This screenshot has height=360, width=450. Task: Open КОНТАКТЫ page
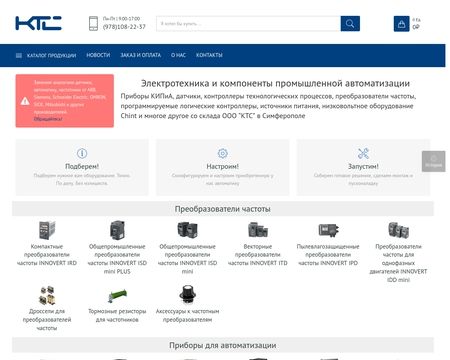209,55
